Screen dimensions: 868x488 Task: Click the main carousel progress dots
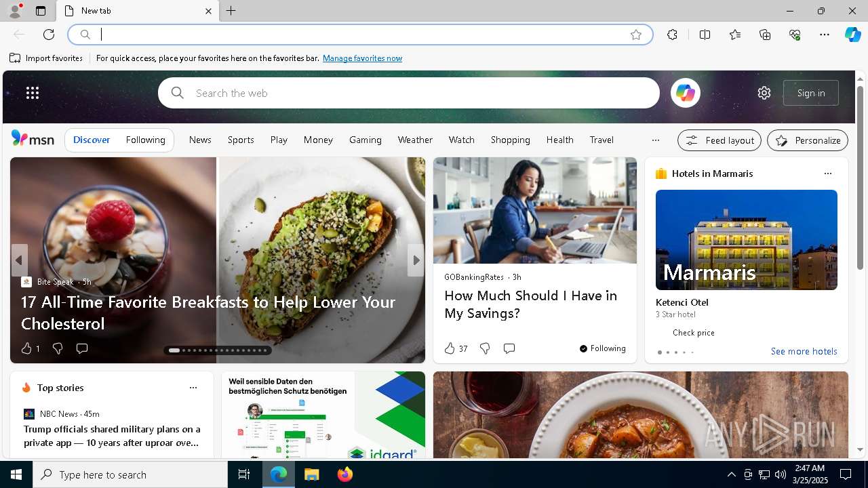[218, 350]
